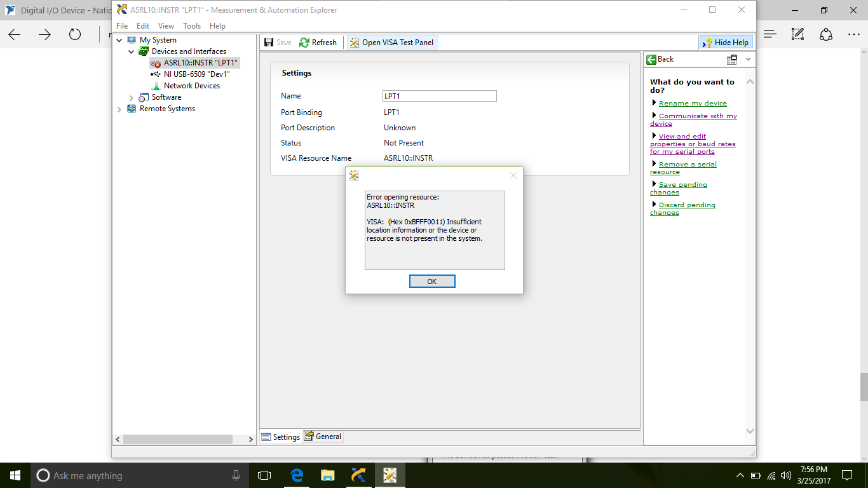Click the ASRL10 serial port error icon
The height and width of the screenshot is (488, 868).
click(x=156, y=63)
